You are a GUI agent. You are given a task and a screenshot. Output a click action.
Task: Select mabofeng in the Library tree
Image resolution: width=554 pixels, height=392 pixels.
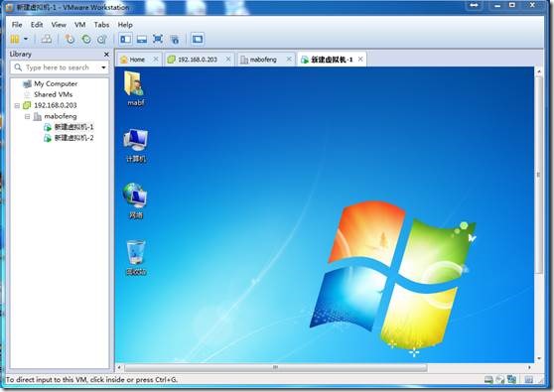click(x=55, y=116)
